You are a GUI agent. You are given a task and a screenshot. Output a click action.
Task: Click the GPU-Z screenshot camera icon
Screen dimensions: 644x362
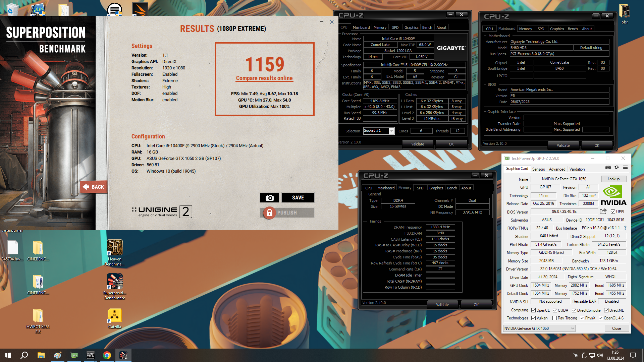click(608, 167)
